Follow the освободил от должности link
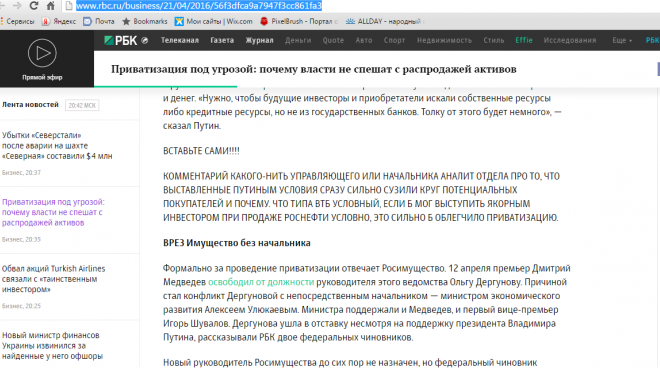Viewport: 660px width, 368px height. coord(261,282)
